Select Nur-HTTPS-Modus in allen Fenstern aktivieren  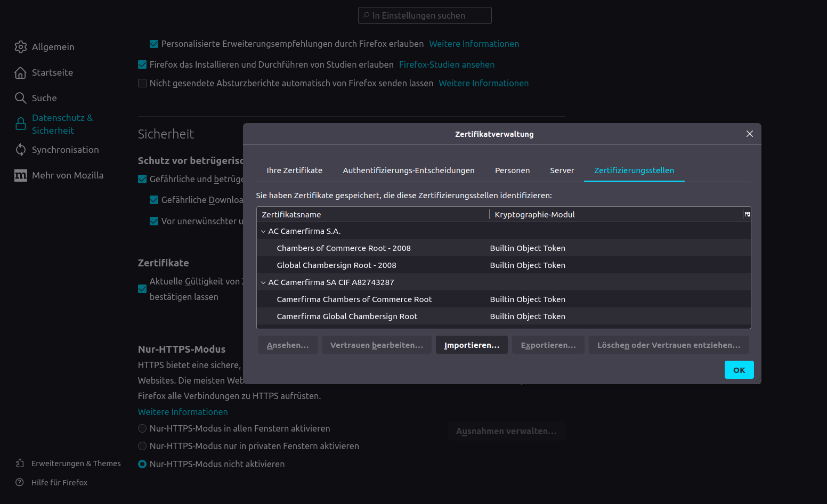[x=142, y=428]
